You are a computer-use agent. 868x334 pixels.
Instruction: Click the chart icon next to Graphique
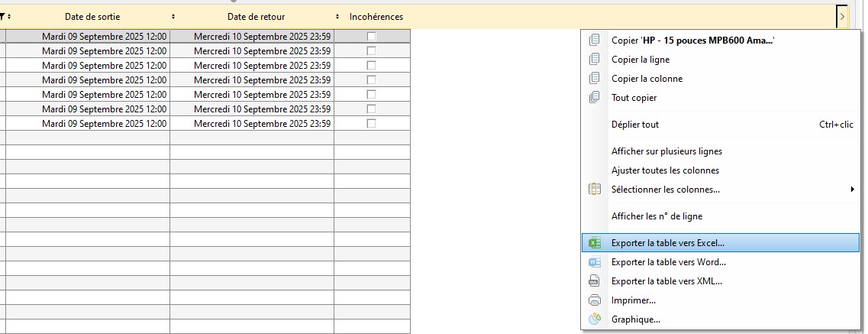[x=595, y=319]
